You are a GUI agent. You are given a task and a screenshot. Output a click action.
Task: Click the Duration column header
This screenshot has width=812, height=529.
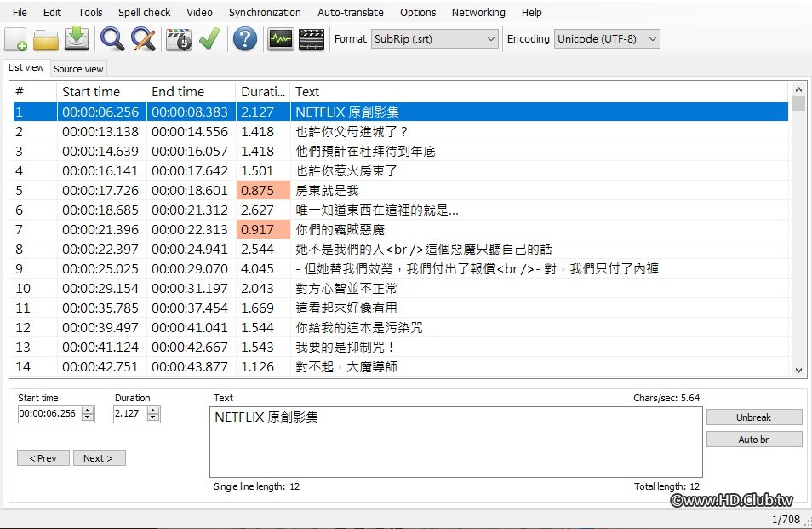point(263,92)
